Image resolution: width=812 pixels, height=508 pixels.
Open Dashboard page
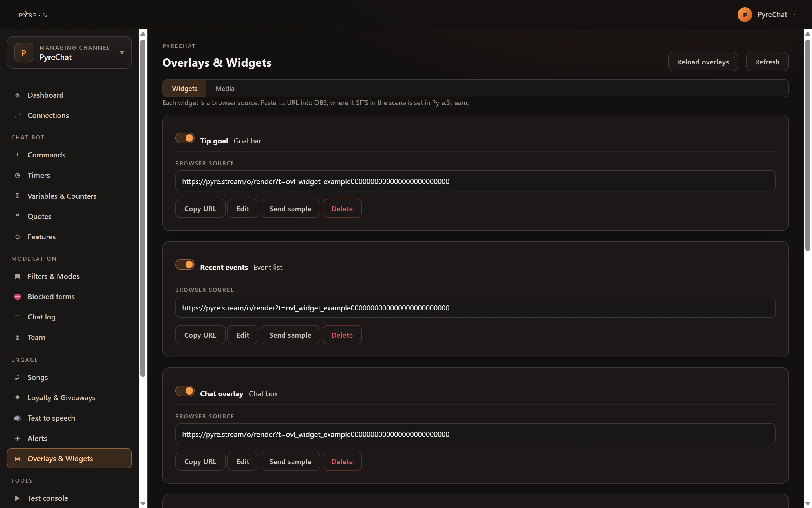pos(69,95)
